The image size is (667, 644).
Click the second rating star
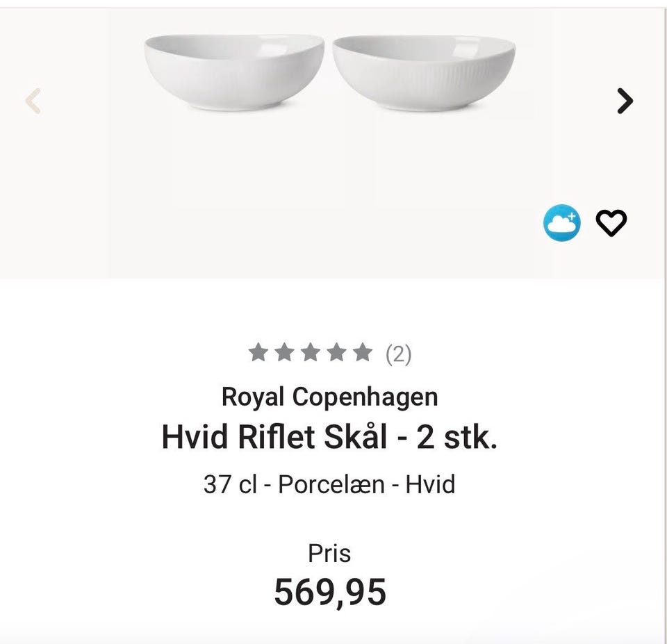coord(283,353)
